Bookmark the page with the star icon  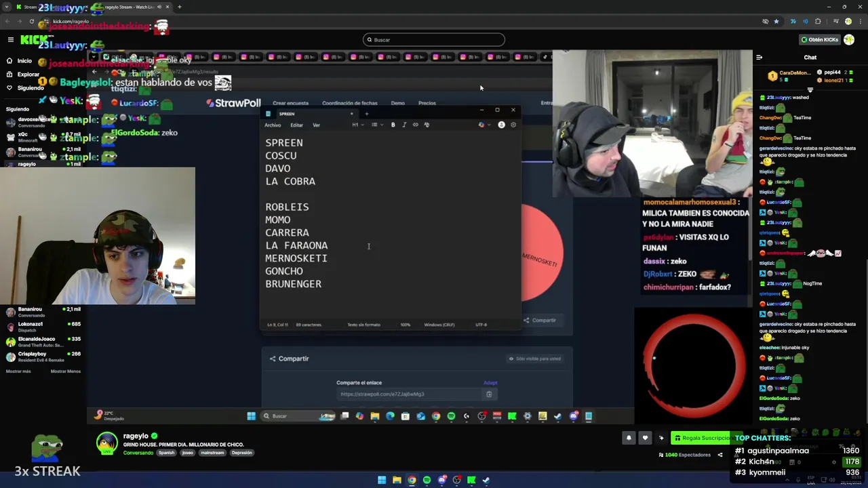[x=776, y=21]
